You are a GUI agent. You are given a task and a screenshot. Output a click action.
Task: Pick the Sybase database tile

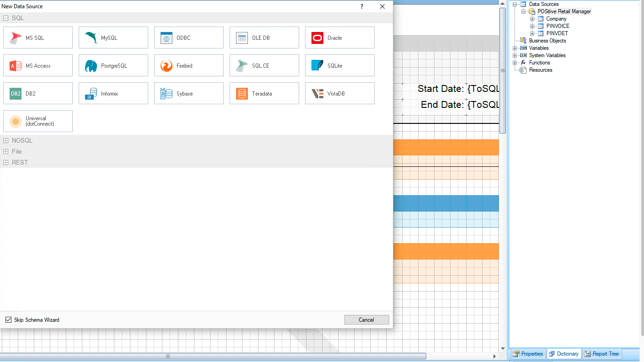coord(189,93)
